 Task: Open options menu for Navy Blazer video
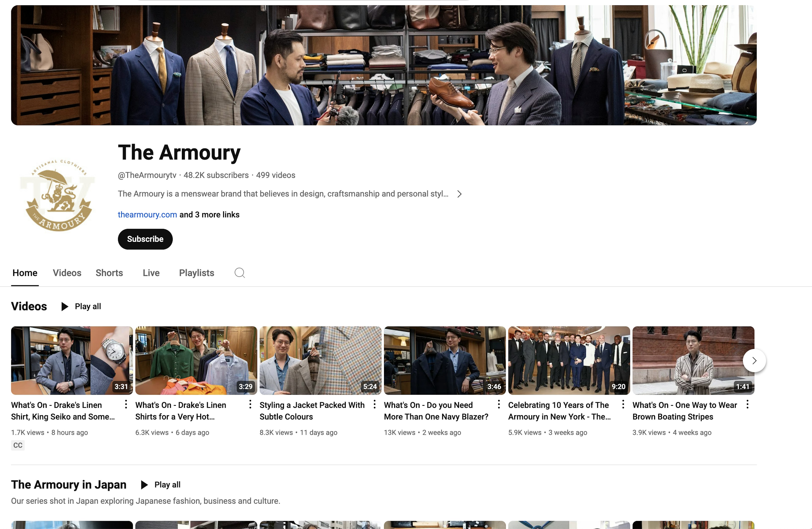(499, 404)
